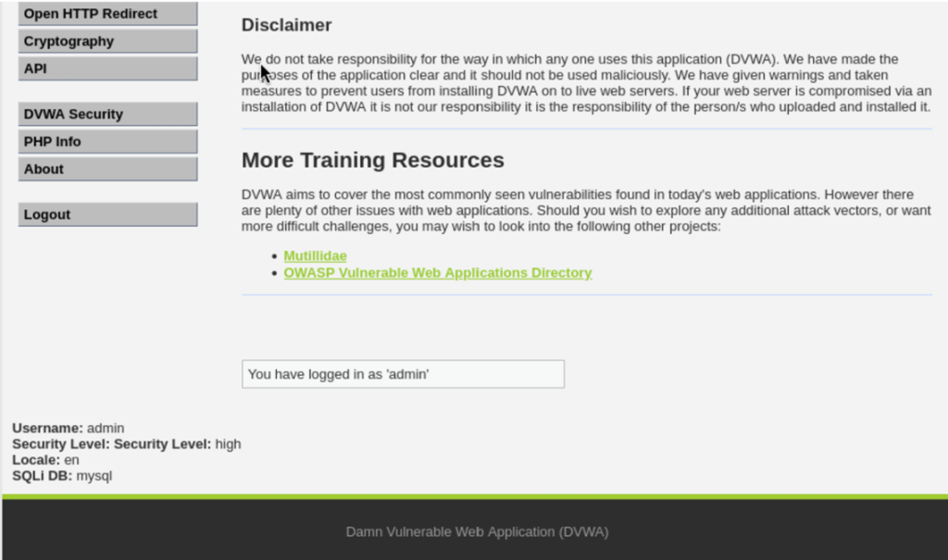
Task: Follow the Mutillidae link
Action: point(315,255)
